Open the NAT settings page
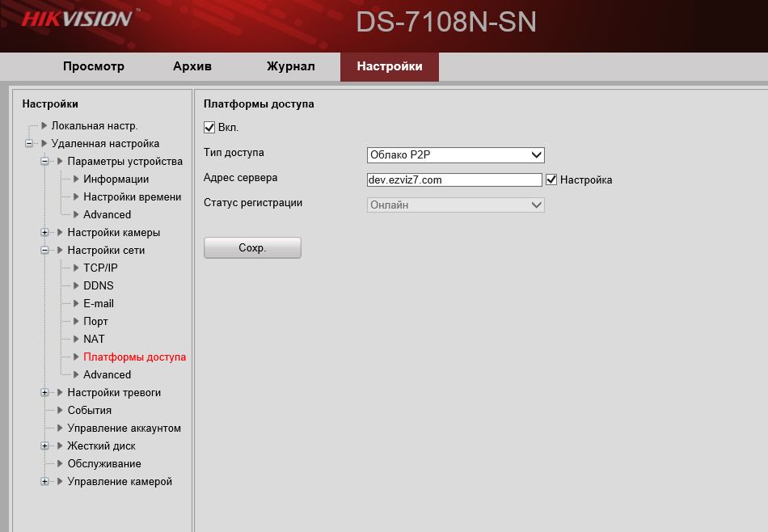Image resolution: width=768 pixels, height=532 pixels. [x=94, y=339]
